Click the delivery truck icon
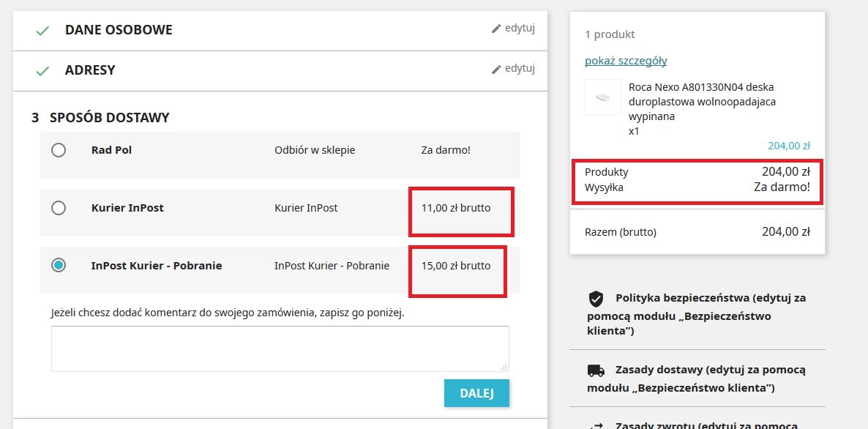The height and width of the screenshot is (429, 868). click(596, 370)
